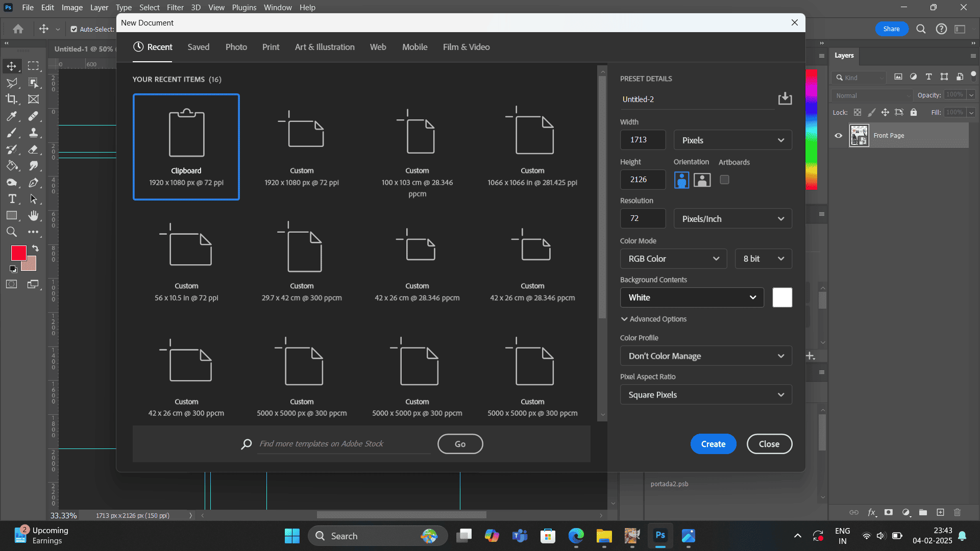The image size is (980, 551).
Task: Toggle Quick Mask mode icon
Action: pyautogui.click(x=11, y=284)
